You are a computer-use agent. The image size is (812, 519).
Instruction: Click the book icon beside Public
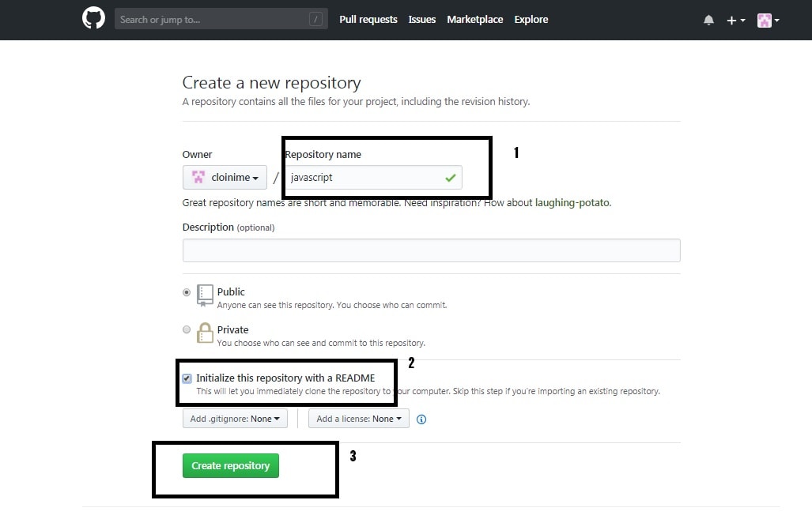(x=203, y=295)
